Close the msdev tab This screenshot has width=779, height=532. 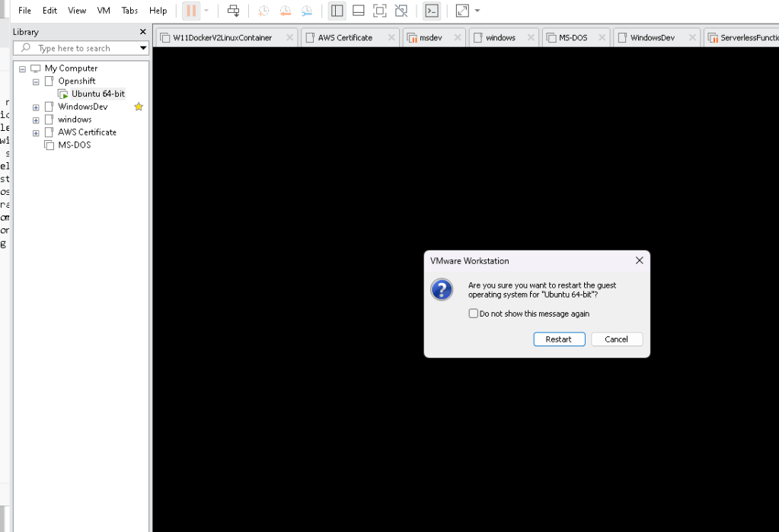pyautogui.click(x=458, y=37)
